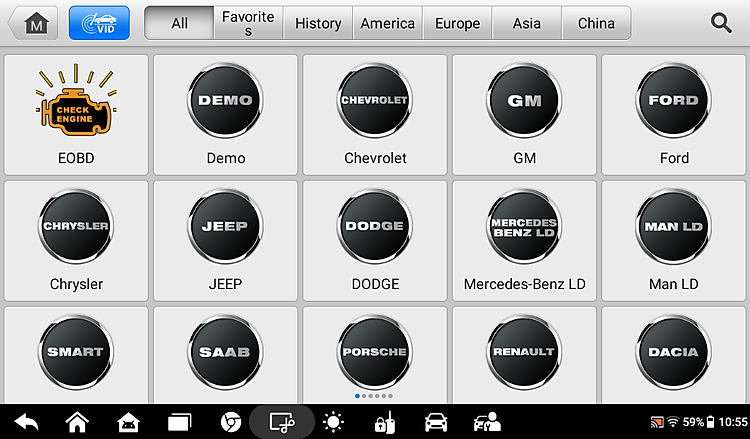
Task: Open the Dacia brand badge
Action: 673,352
